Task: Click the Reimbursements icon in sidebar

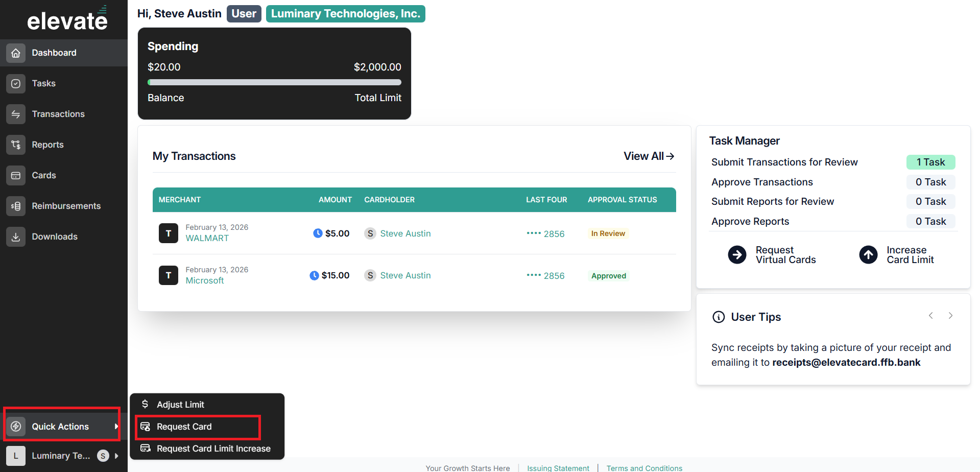Action: click(x=16, y=206)
